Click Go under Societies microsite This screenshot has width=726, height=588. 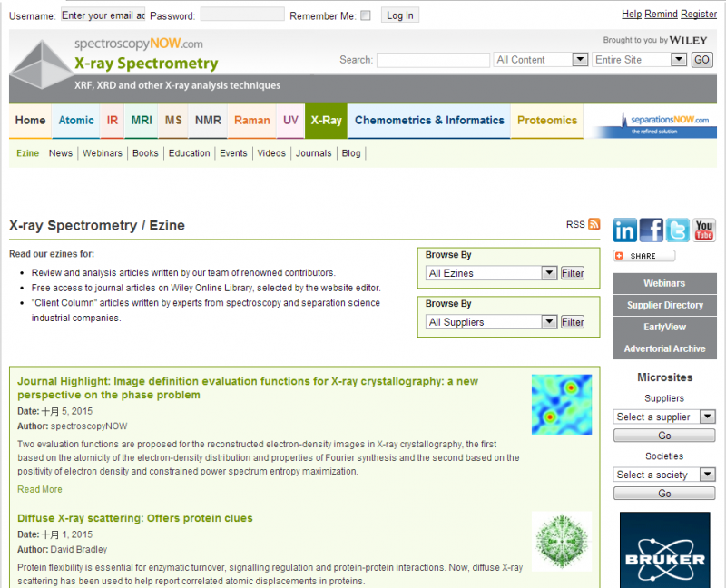pyautogui.click(x=664, y=494)
